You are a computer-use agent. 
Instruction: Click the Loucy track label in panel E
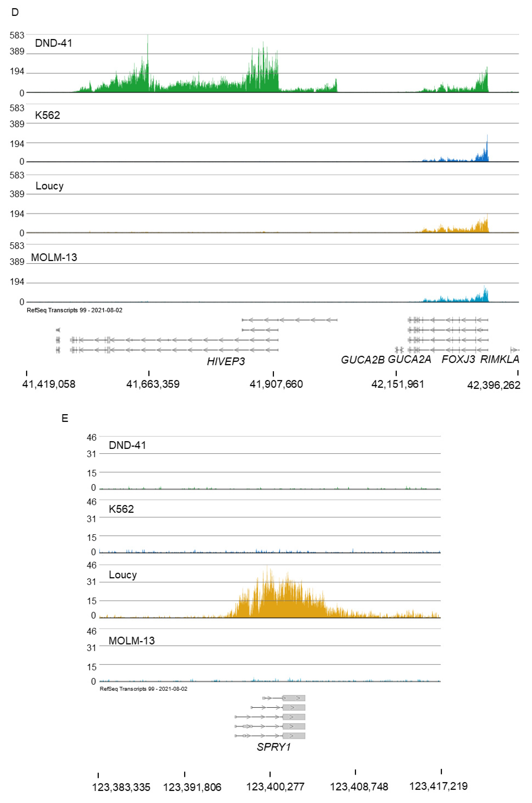point(122,575)
